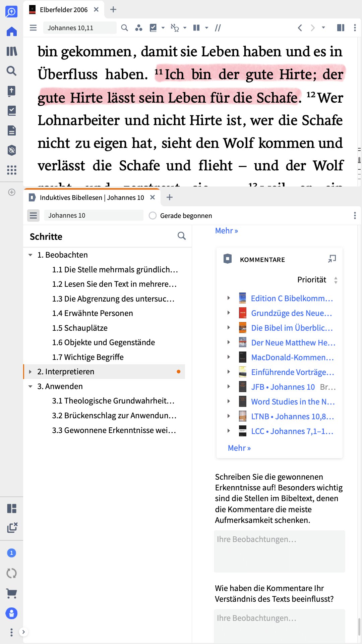362x644 pixels.
Task: Open the user account profile icon
Action: click(x=11, y=613)
